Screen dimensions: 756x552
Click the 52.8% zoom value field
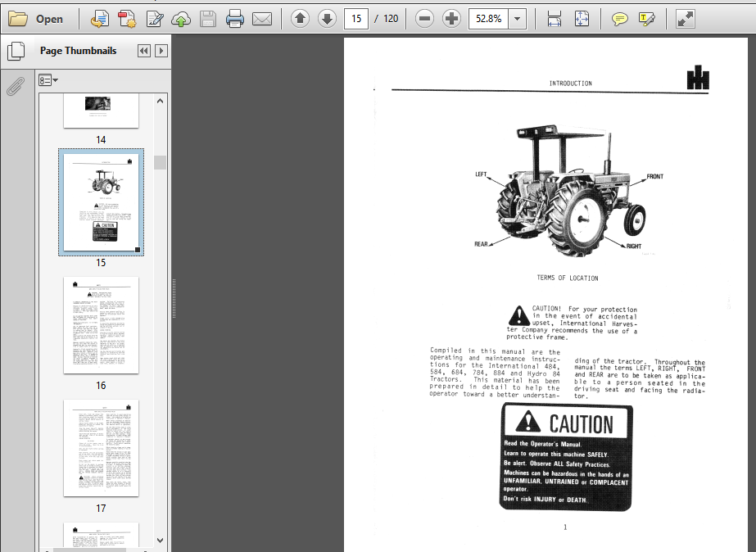click(488, 19)
